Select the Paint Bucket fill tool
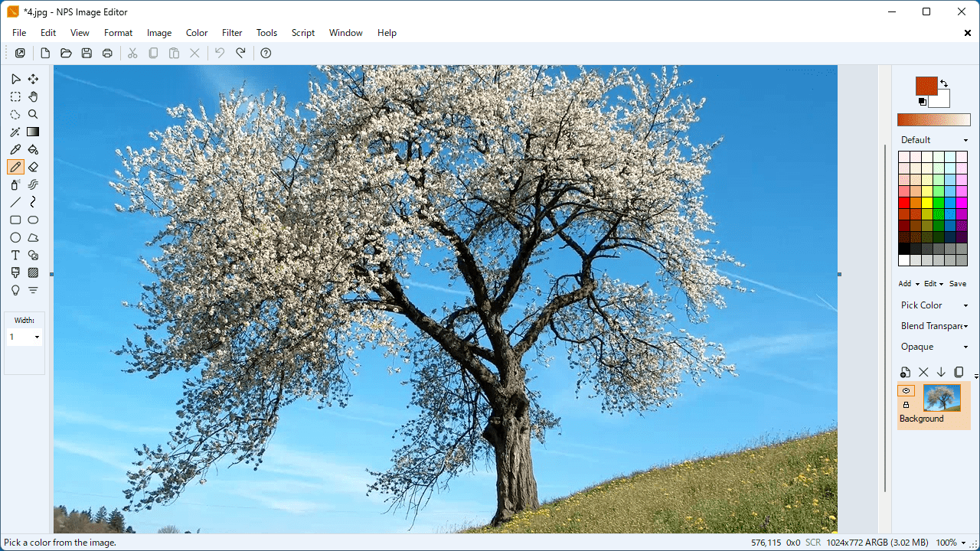This screenshot has height=551, width=980. tap(33, 149)
